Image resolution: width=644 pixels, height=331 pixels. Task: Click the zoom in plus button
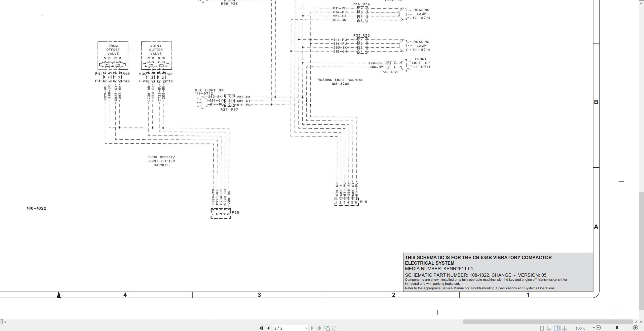coord(636,328)
